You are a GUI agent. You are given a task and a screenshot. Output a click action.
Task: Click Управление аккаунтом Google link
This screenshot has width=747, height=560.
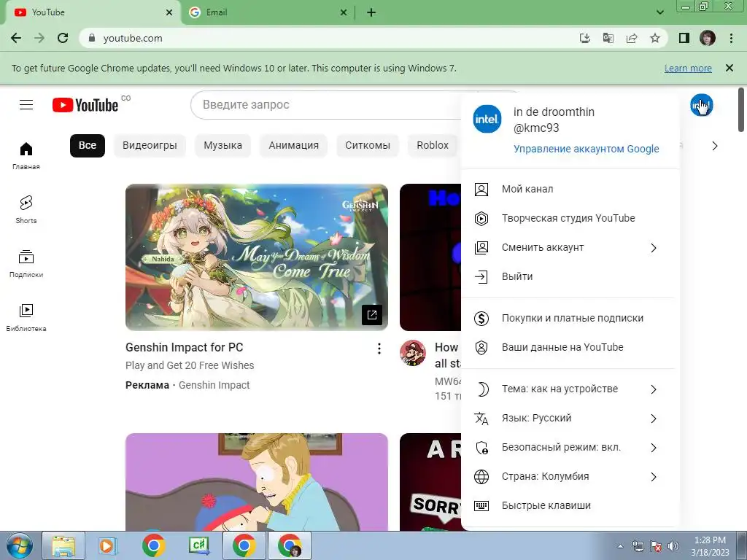coord(586,149)
